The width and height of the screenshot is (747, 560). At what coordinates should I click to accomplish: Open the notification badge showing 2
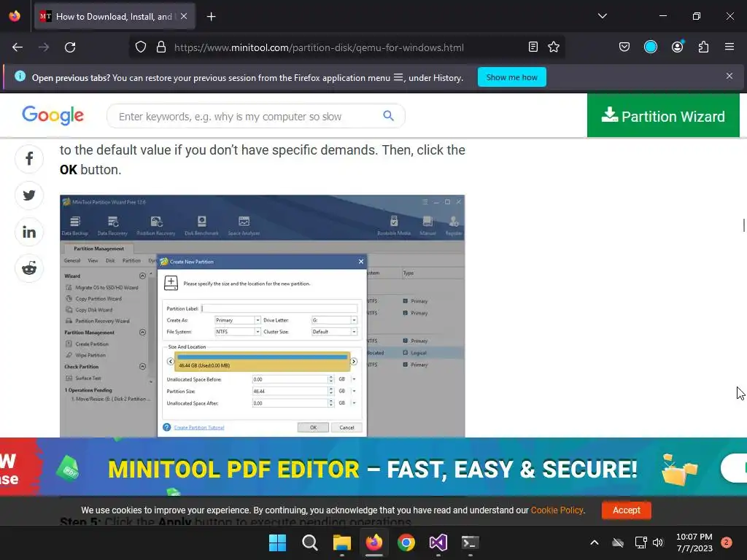(727, 542)
